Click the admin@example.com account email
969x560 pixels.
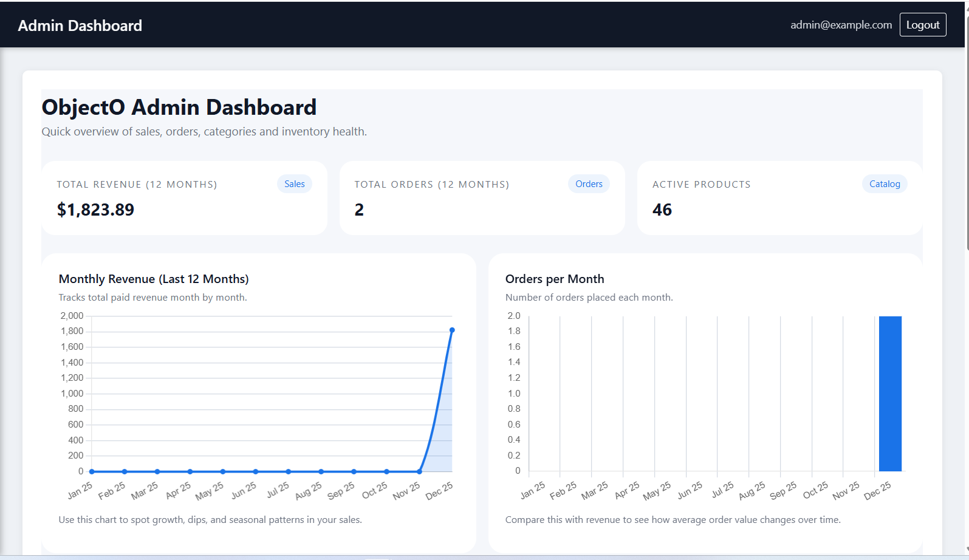pos(841,25)
